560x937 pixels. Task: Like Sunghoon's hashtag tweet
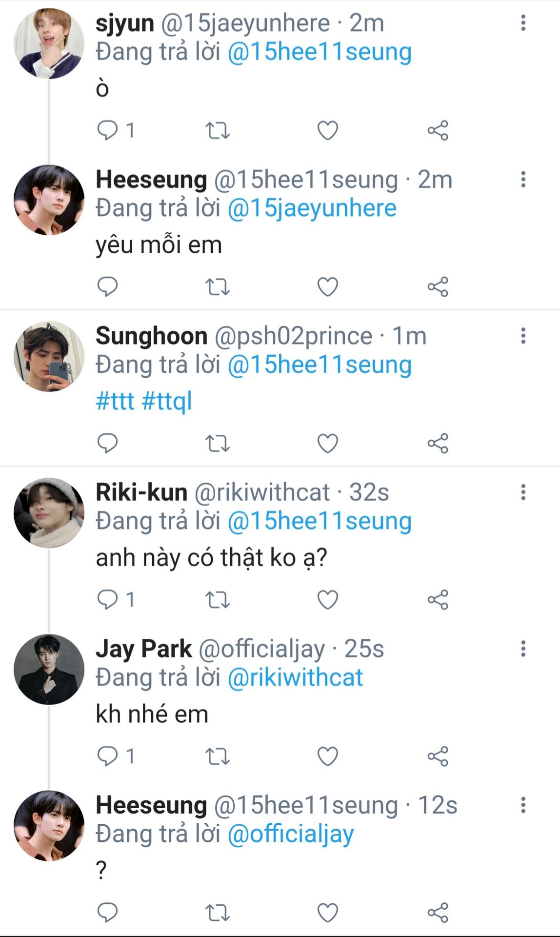coord(327,443)
